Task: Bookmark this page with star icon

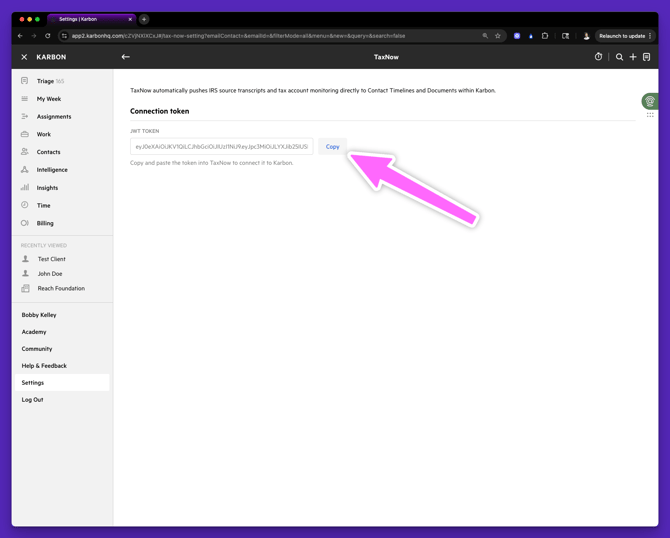Action: click(x=498, y=36)
